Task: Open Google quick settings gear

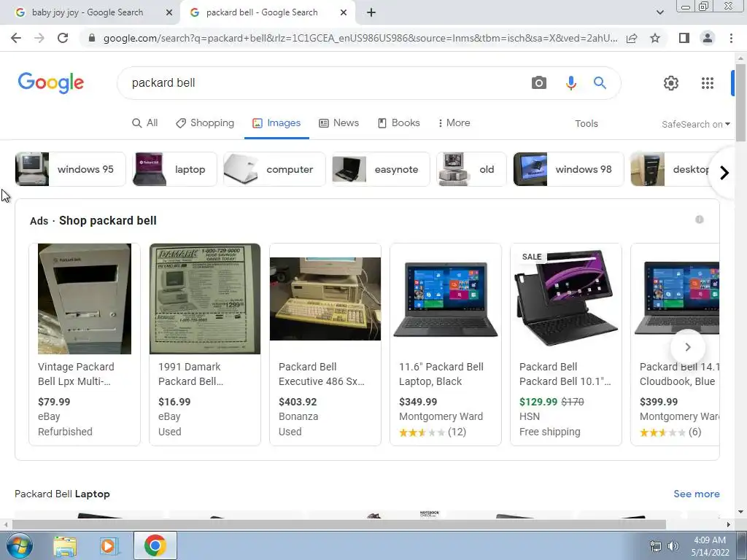Action: [671, 83]
